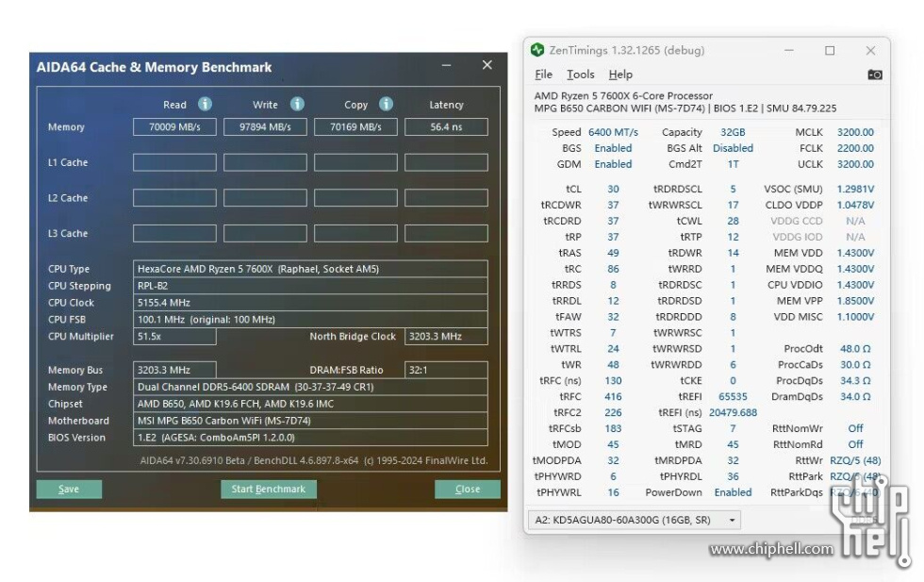Click the GDM value Enabled
The width and height of the screenshot is (924, 582).
pyautogui.click(x=613, y=164)
